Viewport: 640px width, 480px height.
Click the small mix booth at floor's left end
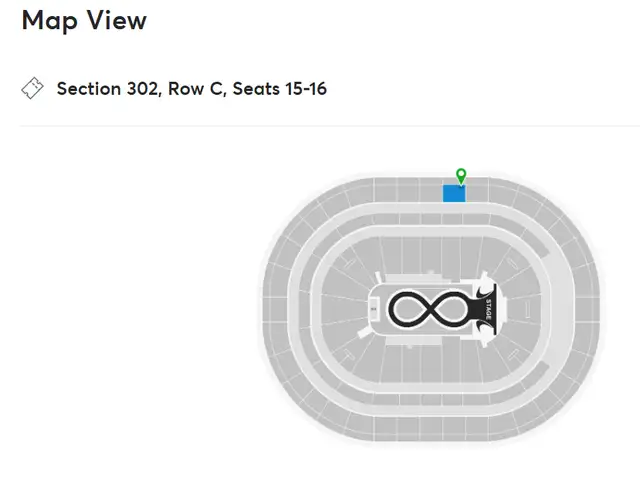point(373,309)
